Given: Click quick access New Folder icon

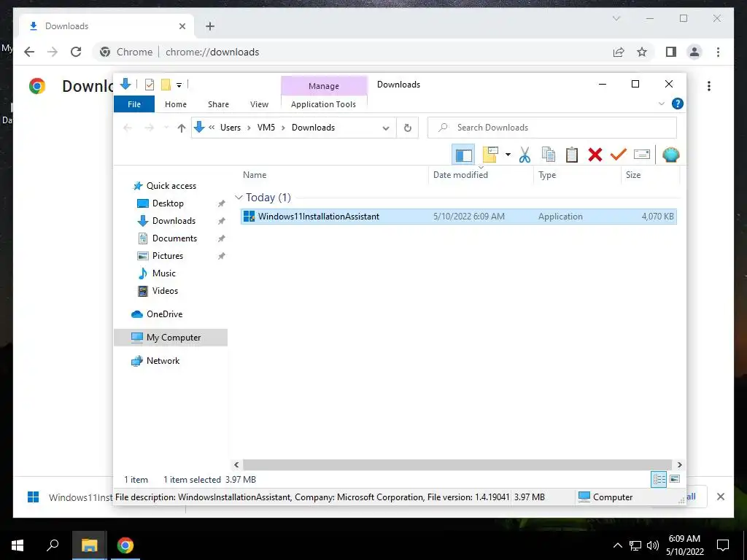Looking at the screenshot, I should [x=166, y=85].
